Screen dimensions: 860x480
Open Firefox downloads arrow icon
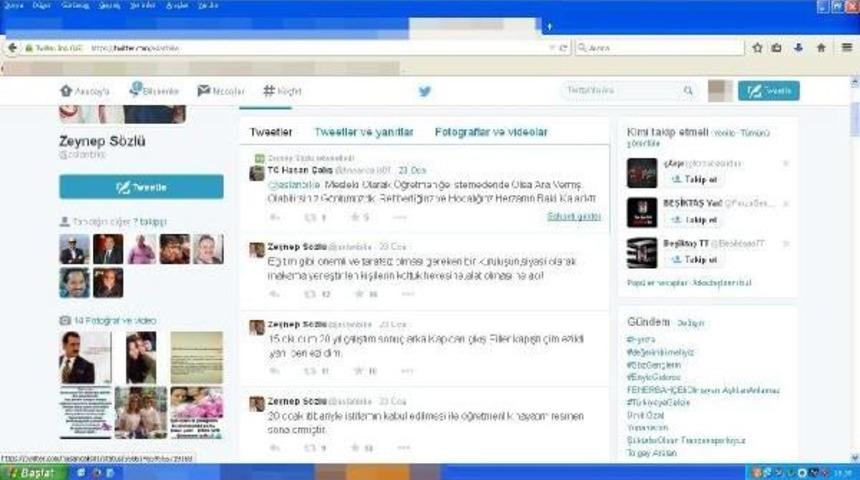tap(799, 47)
